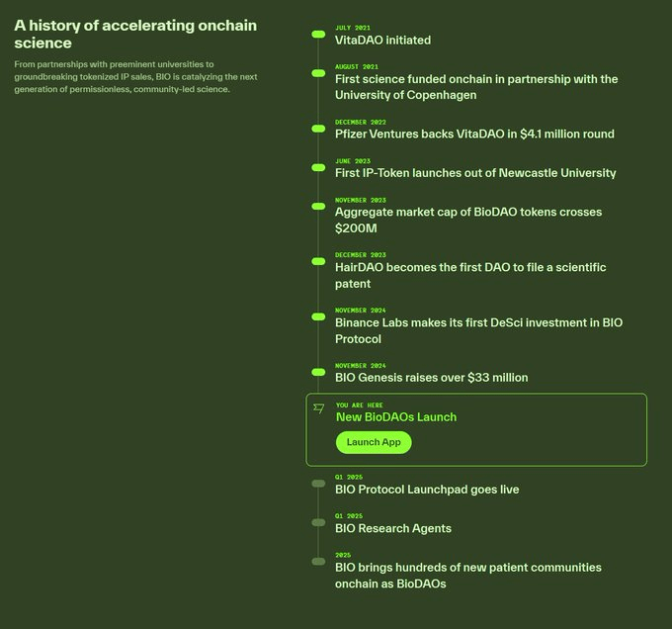Click the June 2023 IP-Token timeline dot
The height and width of the screenshot is (629, 672).
318,167
